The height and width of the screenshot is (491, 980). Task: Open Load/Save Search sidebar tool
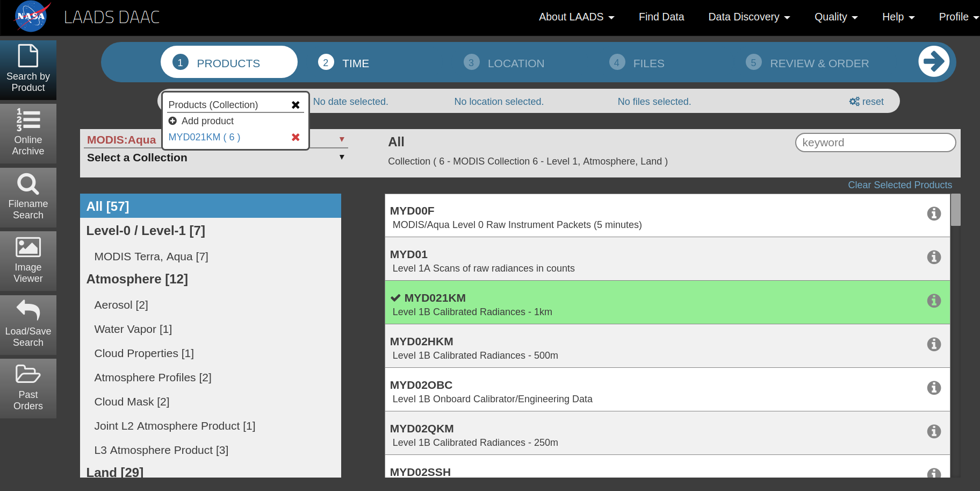[28, 325]
